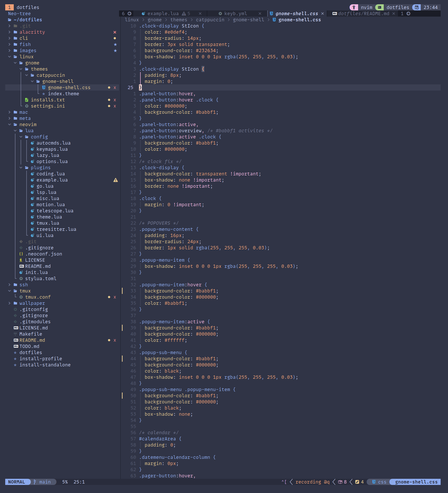The height and width of the screenshot is (493, 448).
Task: Close the example.lua buffer tab
Action: [200, 14]
